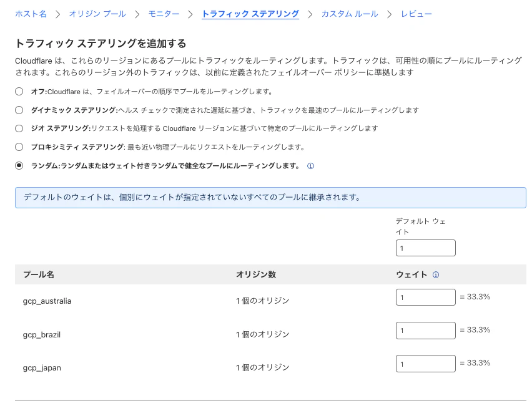Click the トラフィック ステアリング breadcrumb
Viewport: 532px width, 411px height.
coord(250,14)
